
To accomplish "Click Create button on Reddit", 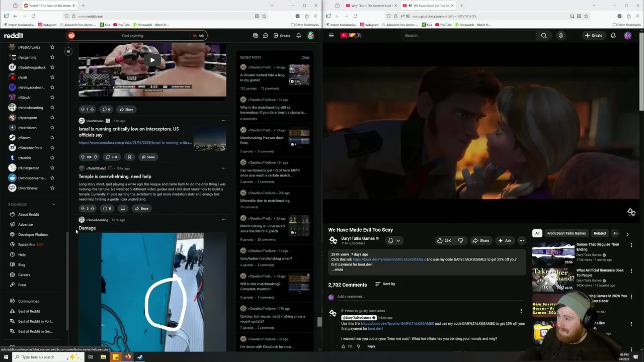I will point(282,36).
